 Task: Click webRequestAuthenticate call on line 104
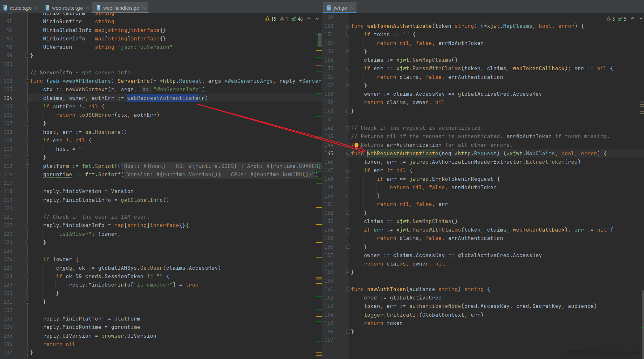(x=163, y=98)
